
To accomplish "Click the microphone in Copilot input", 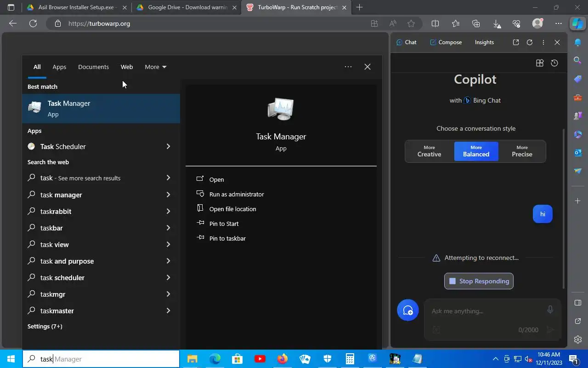I will tap(550, 310).
